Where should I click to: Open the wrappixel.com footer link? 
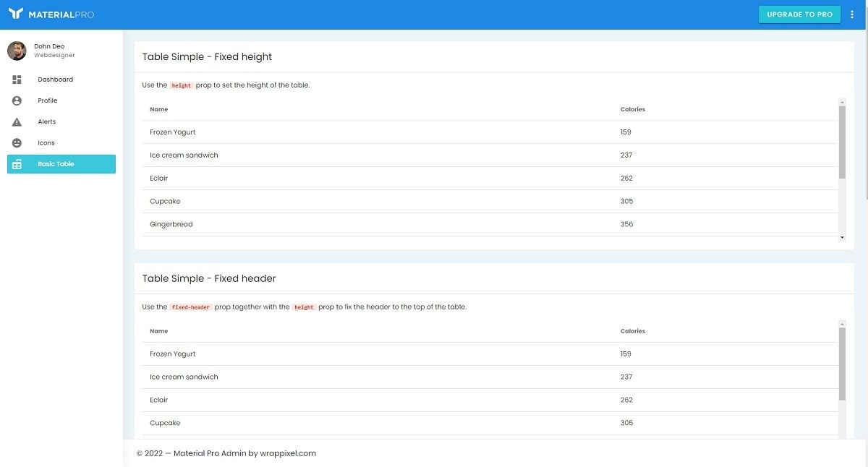[289, 453]
